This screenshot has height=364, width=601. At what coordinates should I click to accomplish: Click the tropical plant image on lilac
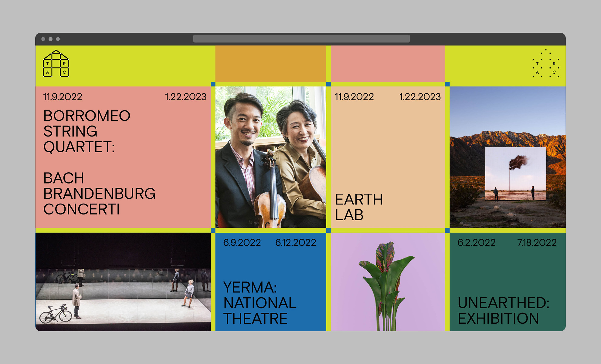point(388,282)
